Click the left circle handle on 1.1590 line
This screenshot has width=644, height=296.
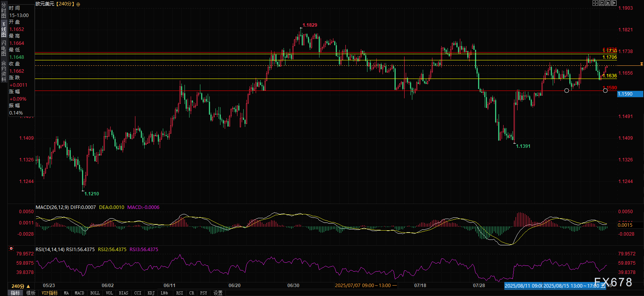[x=567, y=91]
